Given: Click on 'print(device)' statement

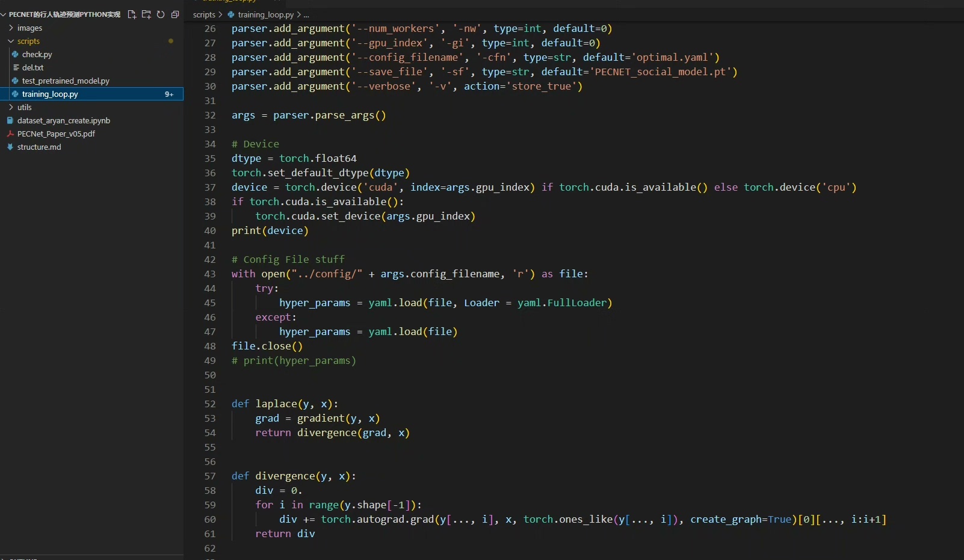Looking at the screenshot, I should tap(270, 230).
